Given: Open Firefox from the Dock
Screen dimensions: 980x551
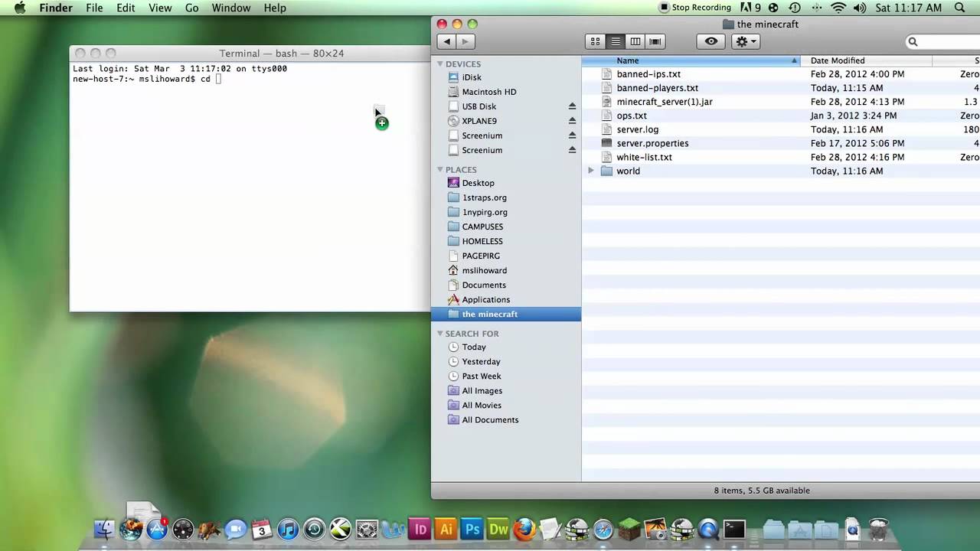Looking at the screenshot, I should [524, 529].
